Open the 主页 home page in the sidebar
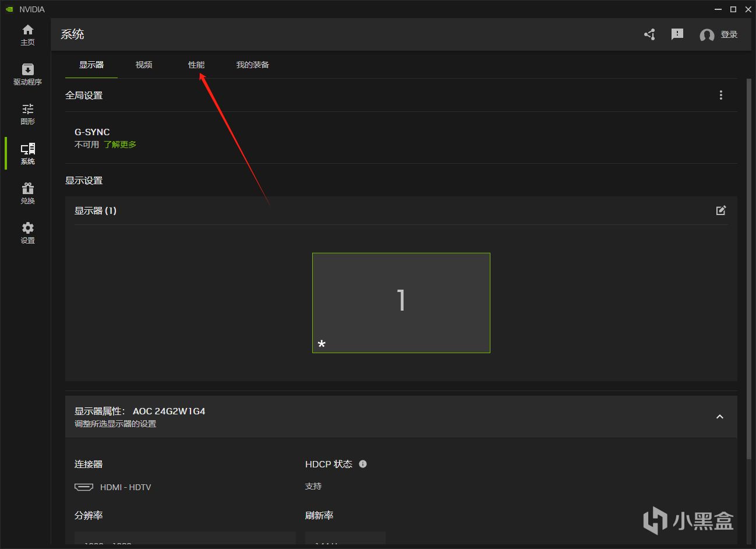The width and height of the screenshot is (756, 549). [27, 35]
